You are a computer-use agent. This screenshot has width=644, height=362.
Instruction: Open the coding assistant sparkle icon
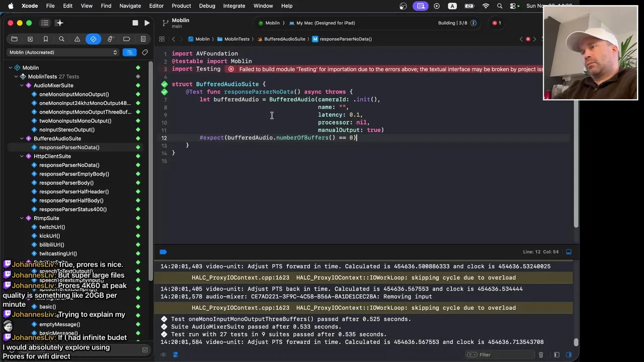tap(59, 23)
